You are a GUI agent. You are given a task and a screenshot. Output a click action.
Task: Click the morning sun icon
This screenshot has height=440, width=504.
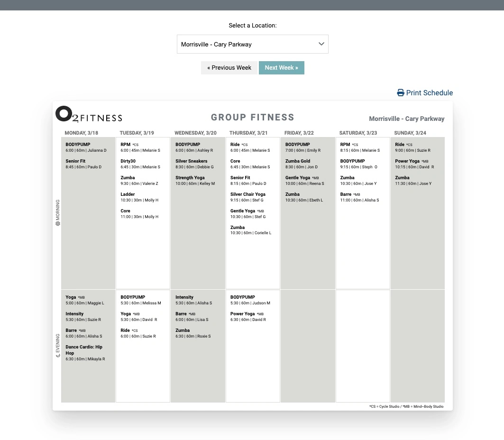click(x=58, y=224)
